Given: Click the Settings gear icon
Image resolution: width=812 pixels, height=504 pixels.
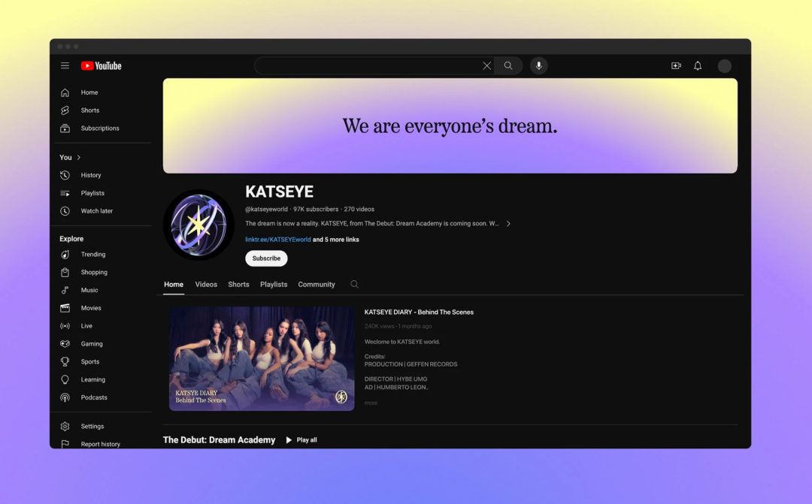Looking at the screenshot, I should [65, 427].
